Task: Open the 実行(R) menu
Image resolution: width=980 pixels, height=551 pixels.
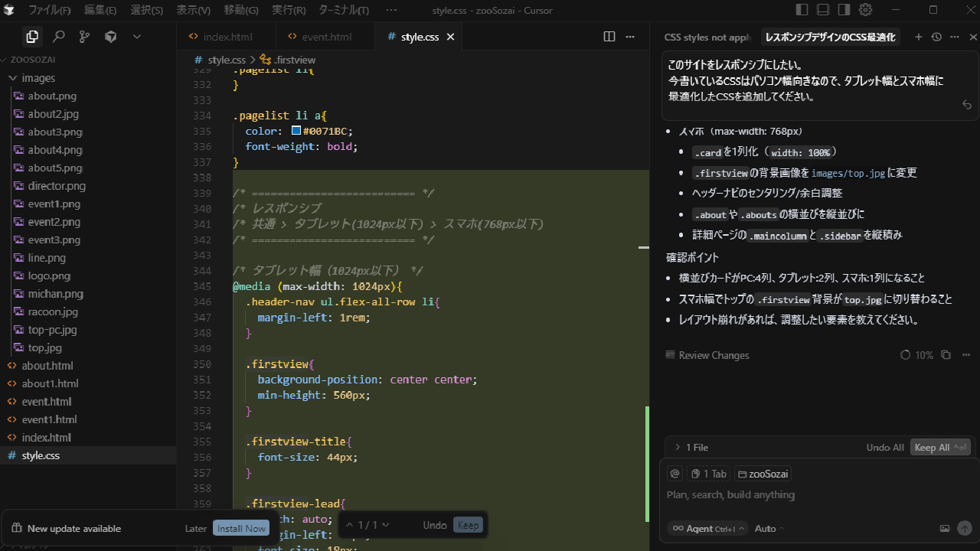Action: (289, 10)
